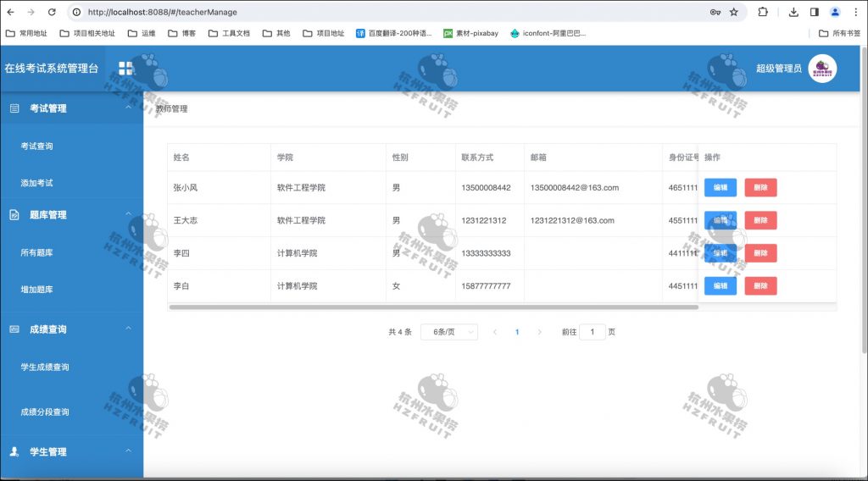Click the 姓名 column header

point(181,158)
